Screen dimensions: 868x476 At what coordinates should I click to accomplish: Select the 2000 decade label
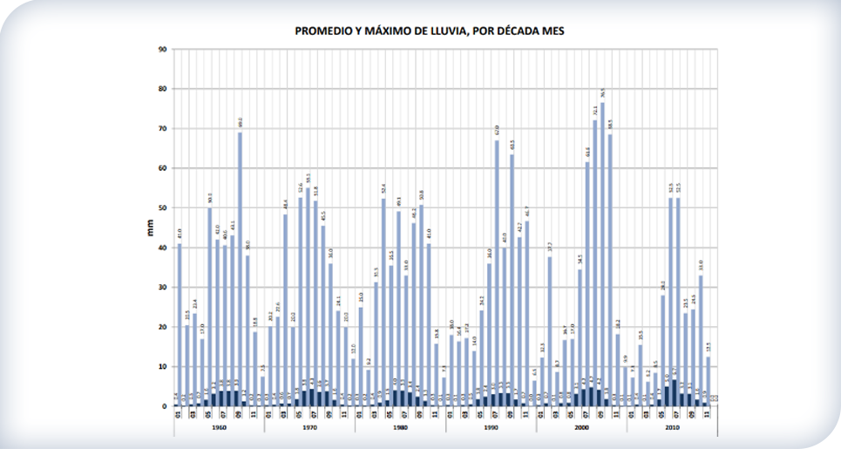[x=581, y=428]
